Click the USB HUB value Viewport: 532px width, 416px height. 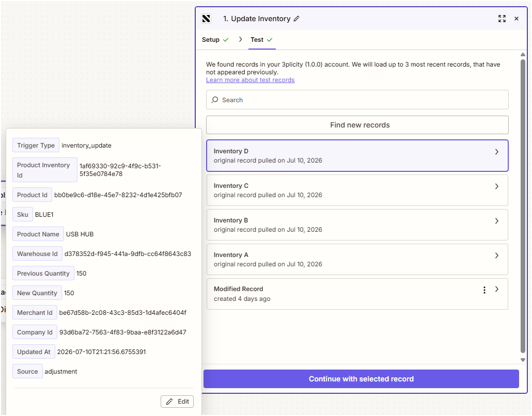[80, 234]
